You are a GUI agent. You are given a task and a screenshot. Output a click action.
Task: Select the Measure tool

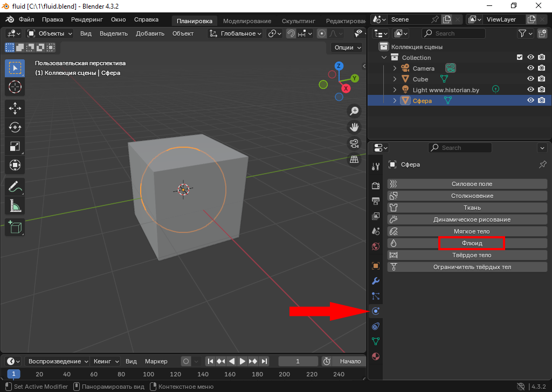coord(15,206)
